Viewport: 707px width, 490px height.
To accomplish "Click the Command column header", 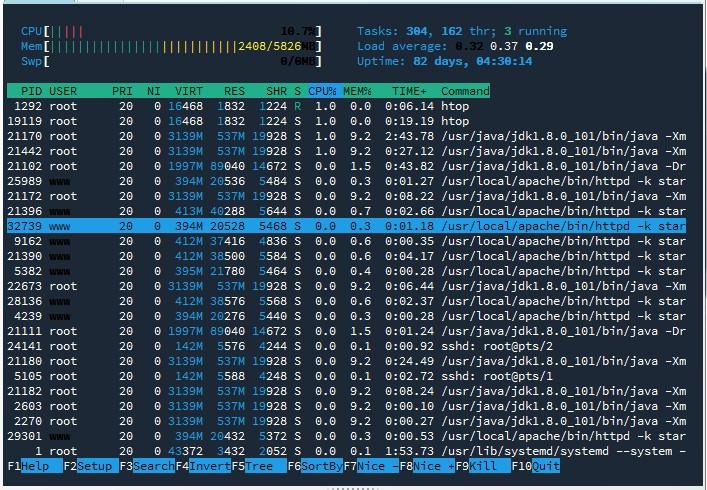I will [466, 90].
